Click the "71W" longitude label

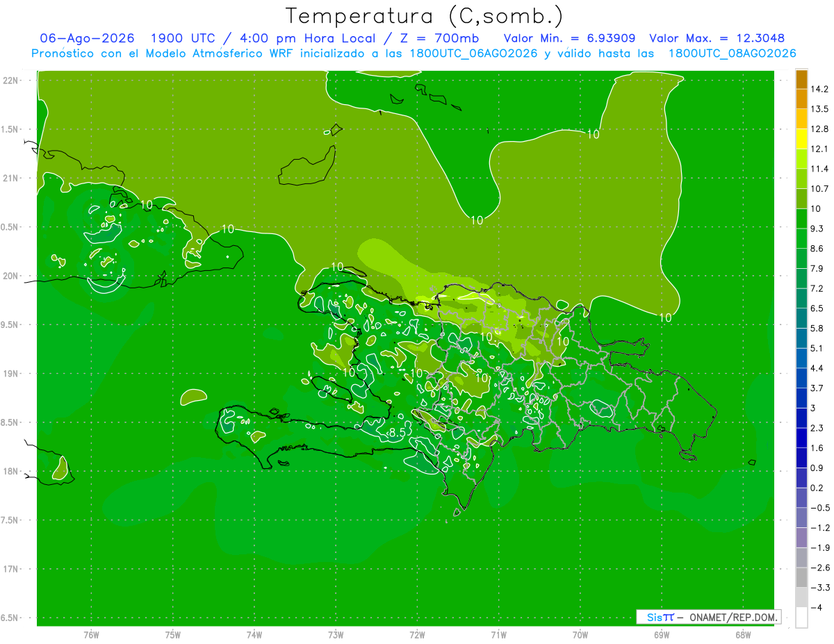[x=498, y=635]
